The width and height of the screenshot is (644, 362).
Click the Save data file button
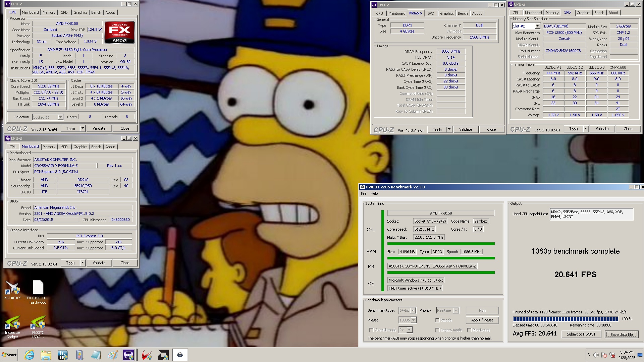(x=622, y=334)
